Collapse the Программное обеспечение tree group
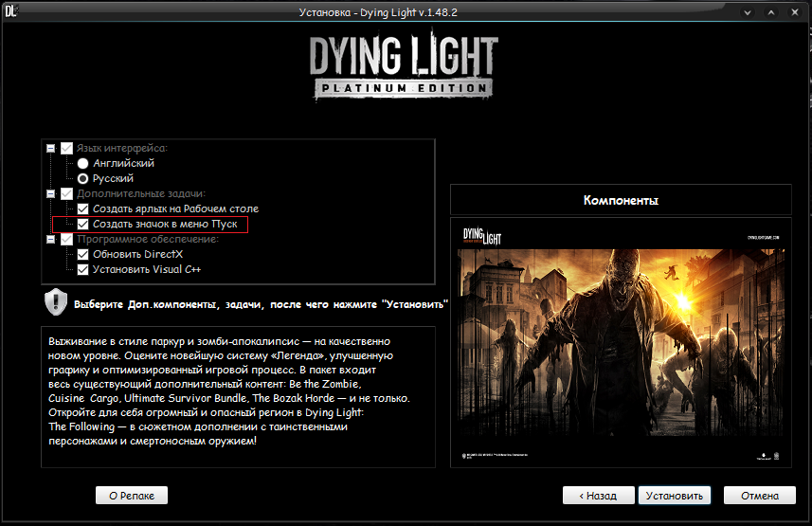 [49, 239]
